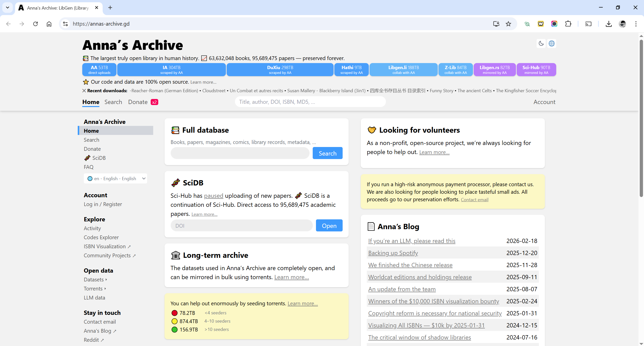644x346 pixels.
Task: Reload the page with the refresh icon
Action: pyautogui.click(x=35, y=24)
